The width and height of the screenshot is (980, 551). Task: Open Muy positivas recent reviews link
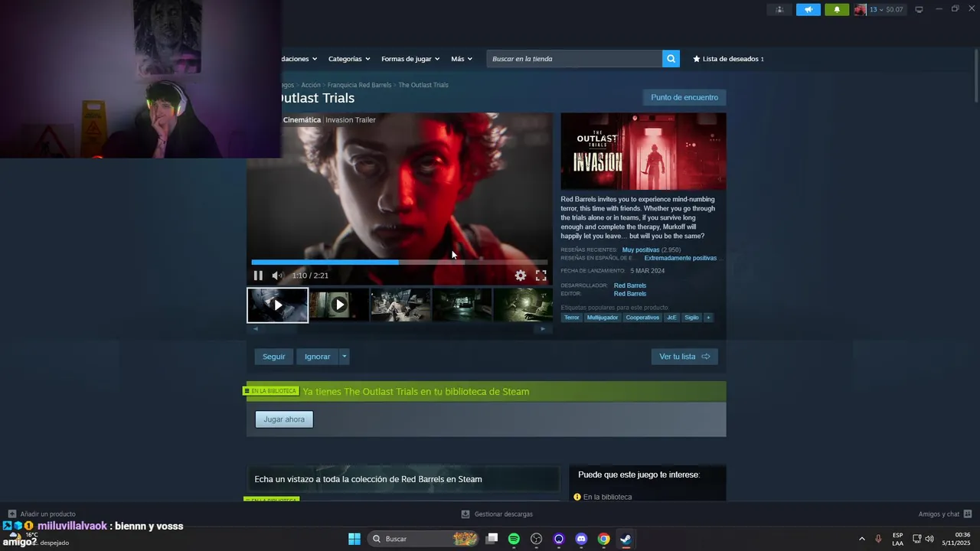click(x=641, y=250)
